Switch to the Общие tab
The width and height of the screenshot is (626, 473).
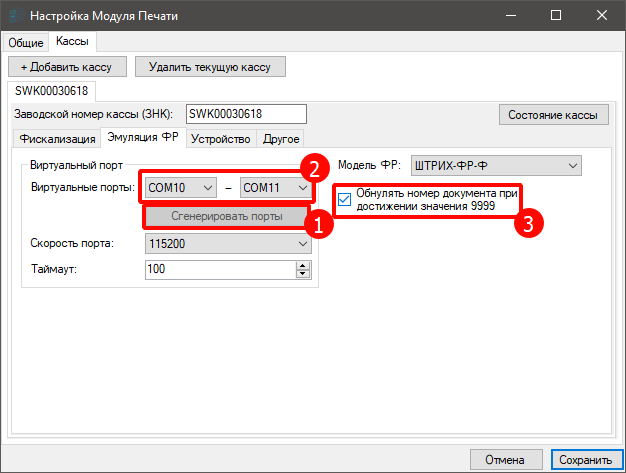pos(26,42)
